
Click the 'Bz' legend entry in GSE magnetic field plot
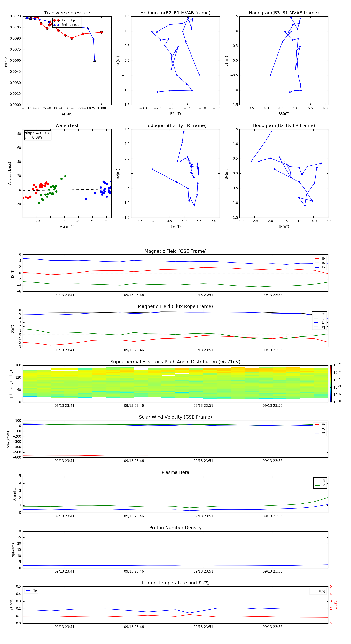[320, 267]
